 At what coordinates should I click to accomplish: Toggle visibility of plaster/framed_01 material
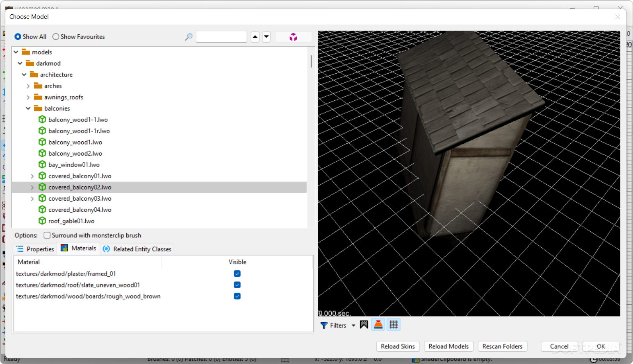237,274
